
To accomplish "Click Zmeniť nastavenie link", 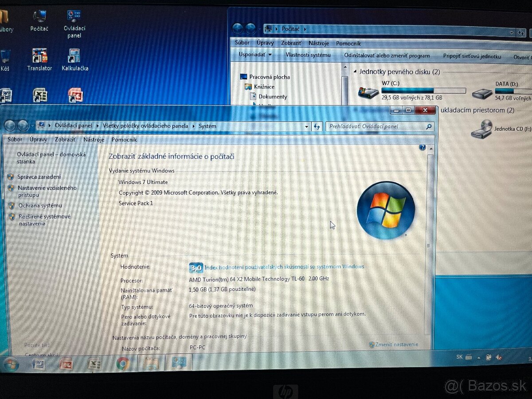I will coord(396,344).
